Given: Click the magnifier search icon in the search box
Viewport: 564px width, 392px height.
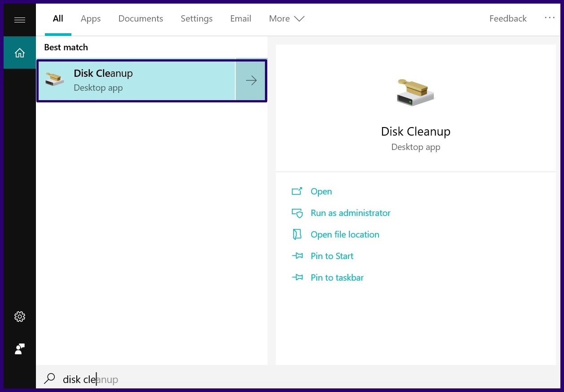Looking at the screenshot, I should 49,379.
